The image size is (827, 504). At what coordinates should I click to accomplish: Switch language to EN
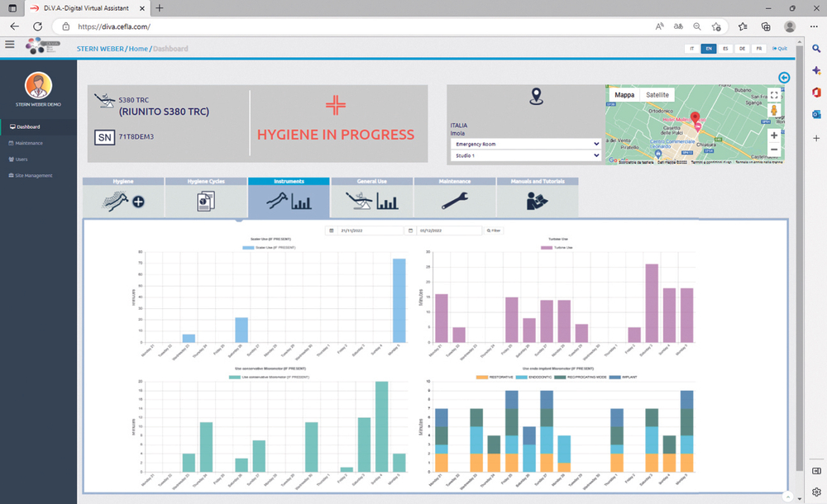[x=709, y=49]
